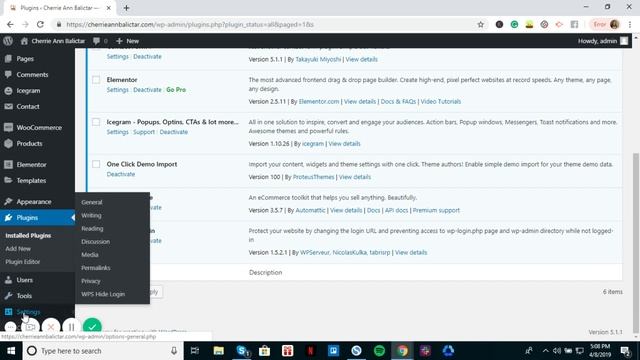
Task: Tick the Icegram plugin checkbox
Action: 96,122
